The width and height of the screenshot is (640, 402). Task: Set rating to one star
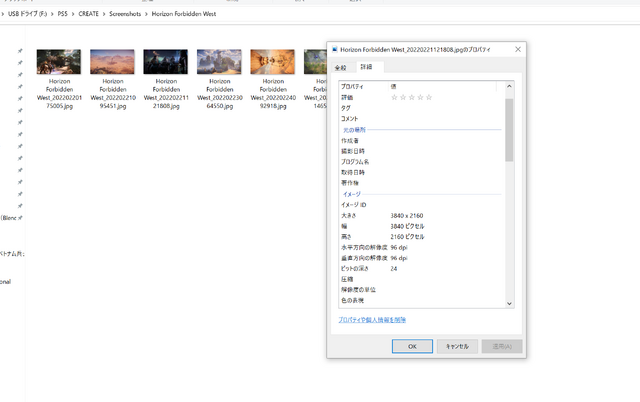pos(394,97)
